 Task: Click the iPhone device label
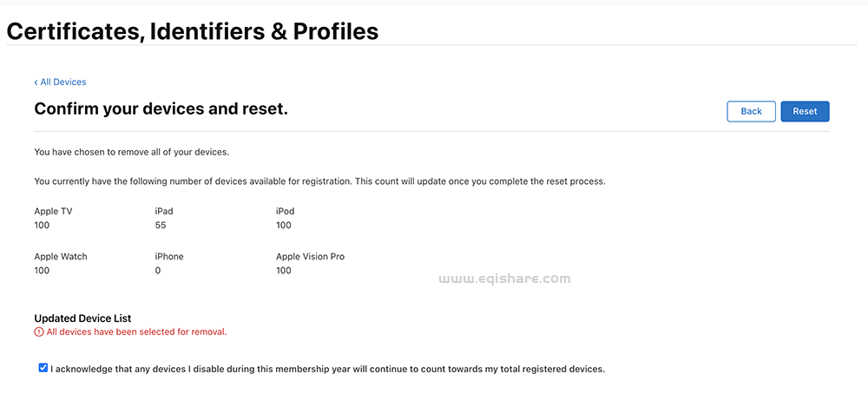click(169, 257)
